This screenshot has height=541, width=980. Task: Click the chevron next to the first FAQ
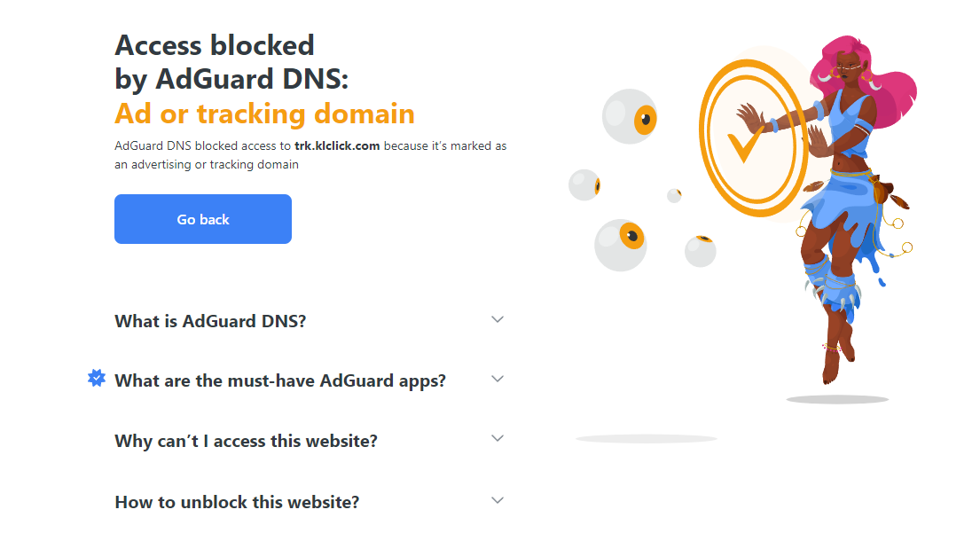coord(498,319)
